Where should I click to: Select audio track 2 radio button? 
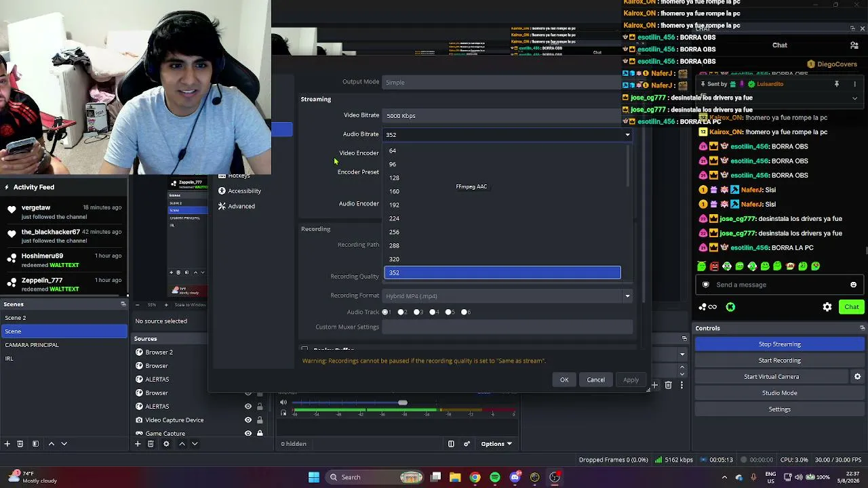[401, 312]
